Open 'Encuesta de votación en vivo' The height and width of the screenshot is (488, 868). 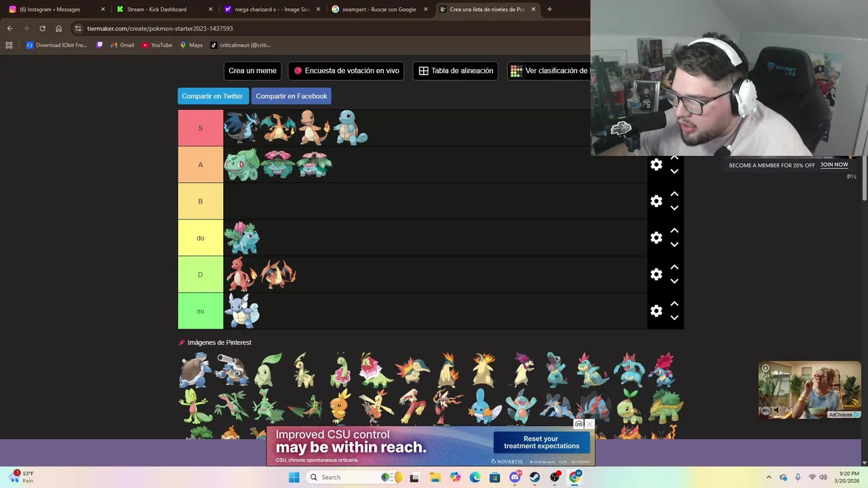click(346, 70)
